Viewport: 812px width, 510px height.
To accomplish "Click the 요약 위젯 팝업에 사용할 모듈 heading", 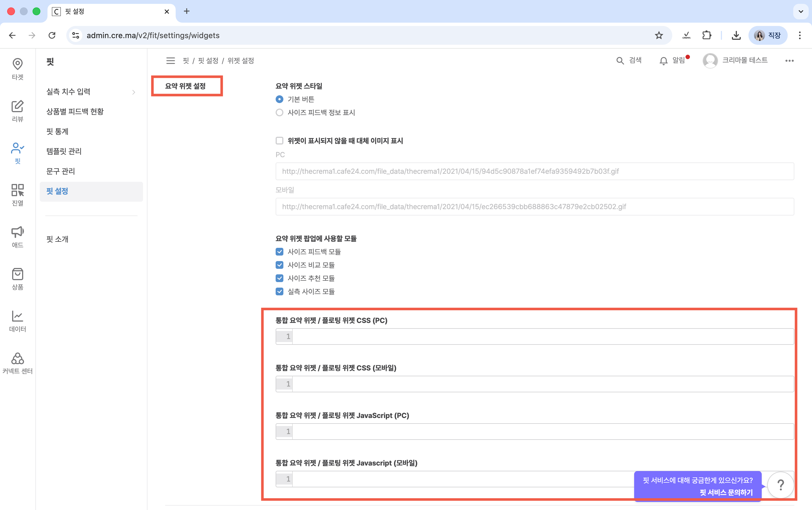I will tap(316, 238).
